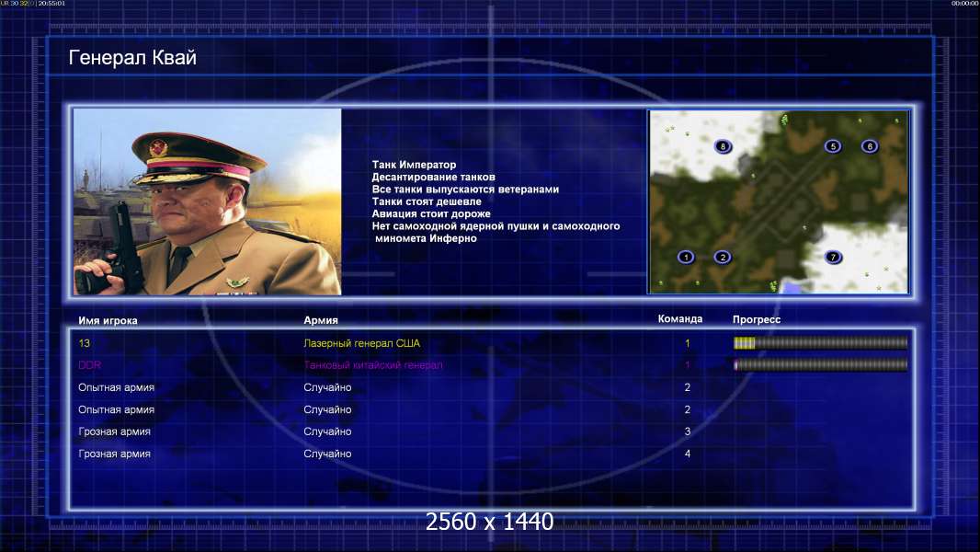Click start position marker 8 on minimap
This screenshot has height=552, width=980.
[x=723, y=147]
